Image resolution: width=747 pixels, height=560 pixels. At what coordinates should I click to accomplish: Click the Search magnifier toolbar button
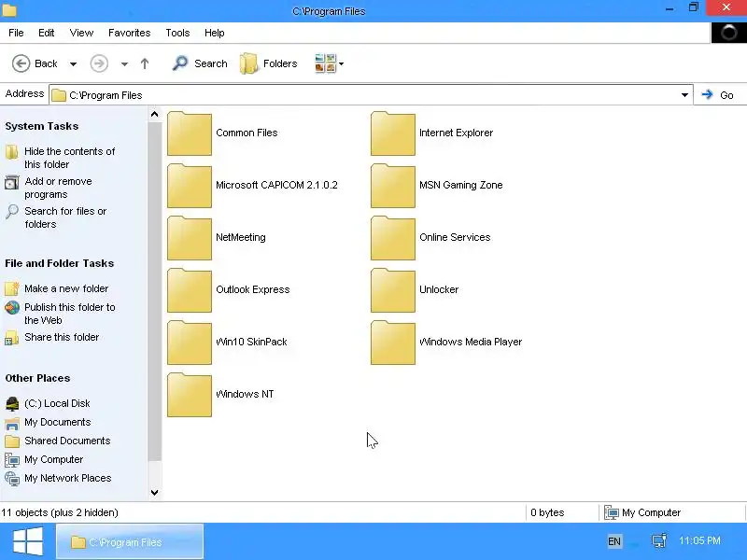click(x=200, y=63)
